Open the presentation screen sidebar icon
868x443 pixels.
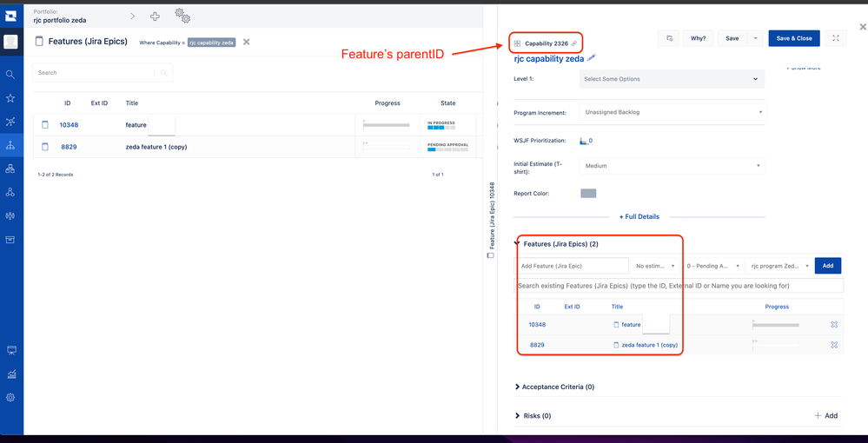(11, 351)
